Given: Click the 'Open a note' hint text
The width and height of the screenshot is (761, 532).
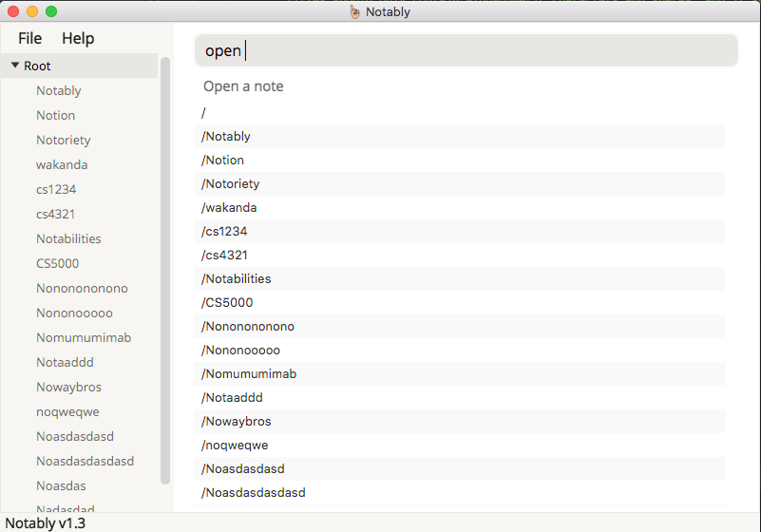Looking at the screenshot, I should (243, 86).
